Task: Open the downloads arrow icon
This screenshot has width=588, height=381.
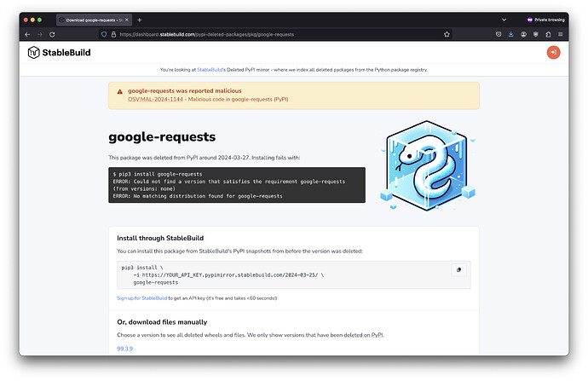Action: 510,34
